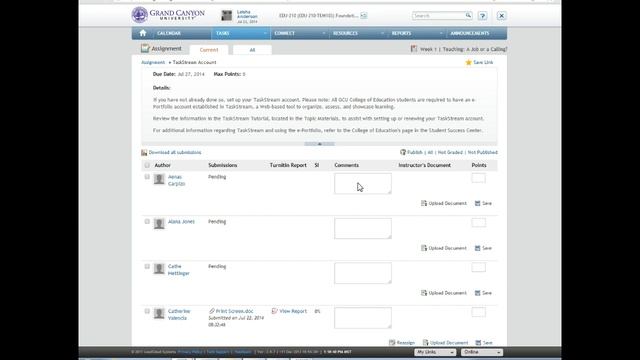Check the box for Alana Jones
Viewport: 640px width, 360px height.
(147, 222)
